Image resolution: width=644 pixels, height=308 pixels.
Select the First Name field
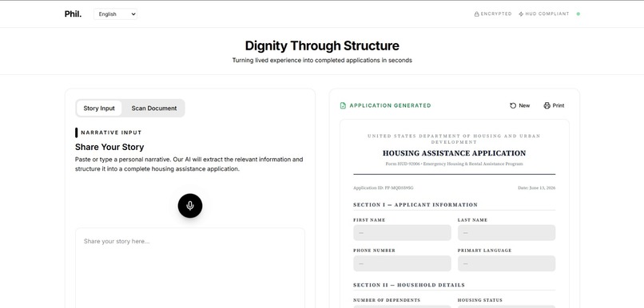(402, 232)
